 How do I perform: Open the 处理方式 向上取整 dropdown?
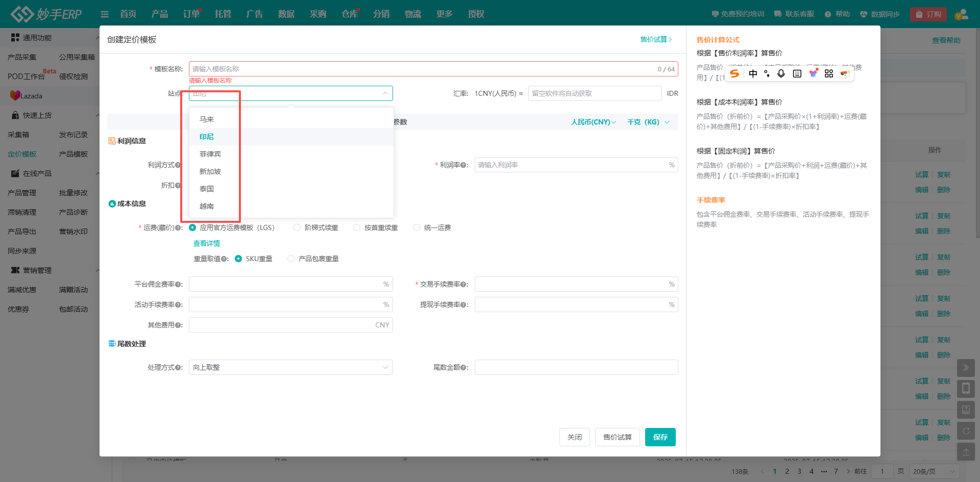pyautogui.click(x=290, y=367)
